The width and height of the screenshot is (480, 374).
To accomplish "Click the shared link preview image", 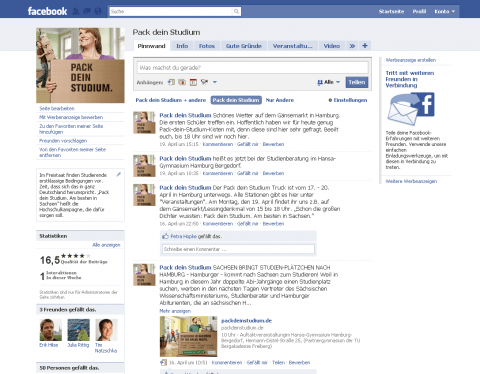I will 188,336.
